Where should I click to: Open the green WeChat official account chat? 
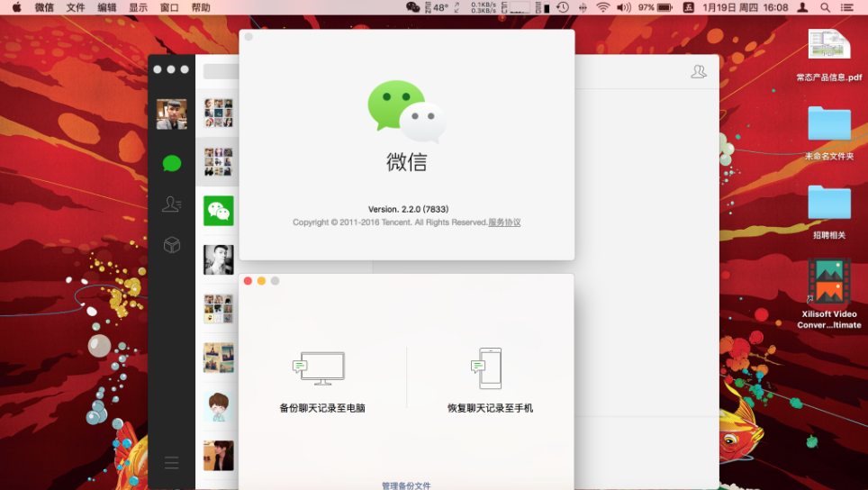(218, 211)
